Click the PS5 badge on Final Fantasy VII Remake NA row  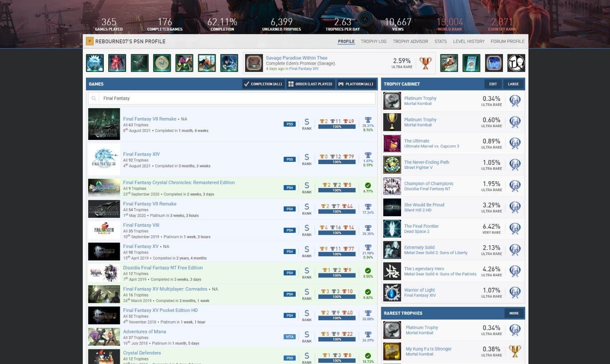290,124
